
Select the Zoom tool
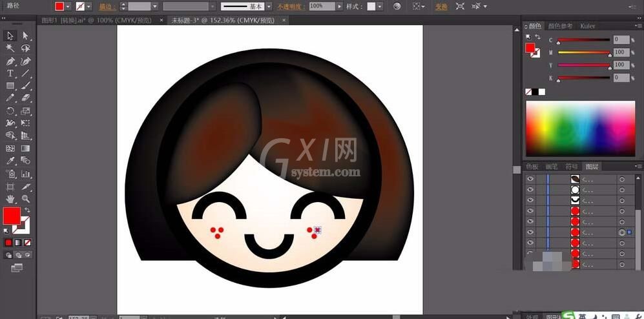(x=25, y=199)
